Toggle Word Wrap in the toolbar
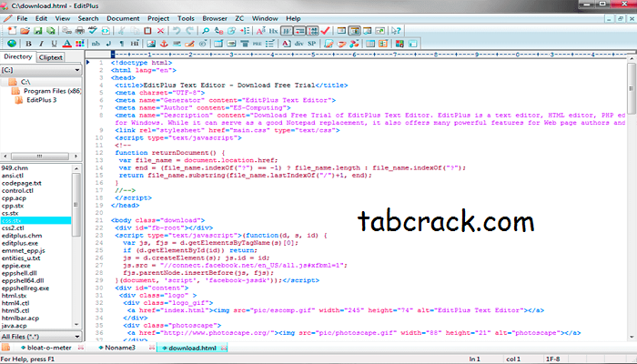 tap(287, 30)
